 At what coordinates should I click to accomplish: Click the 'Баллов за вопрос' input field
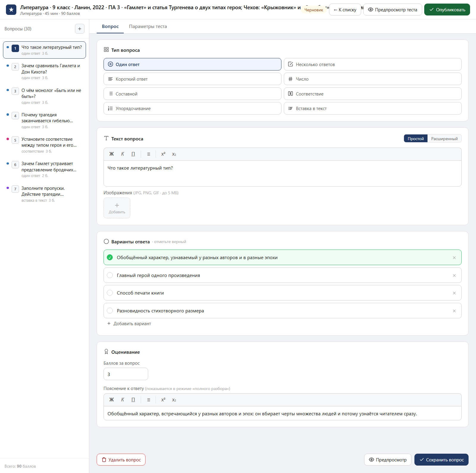126,374
